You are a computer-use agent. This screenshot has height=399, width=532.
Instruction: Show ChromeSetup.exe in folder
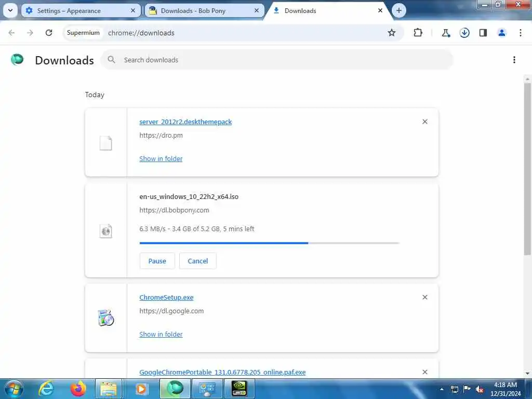(x=161, y=334)
